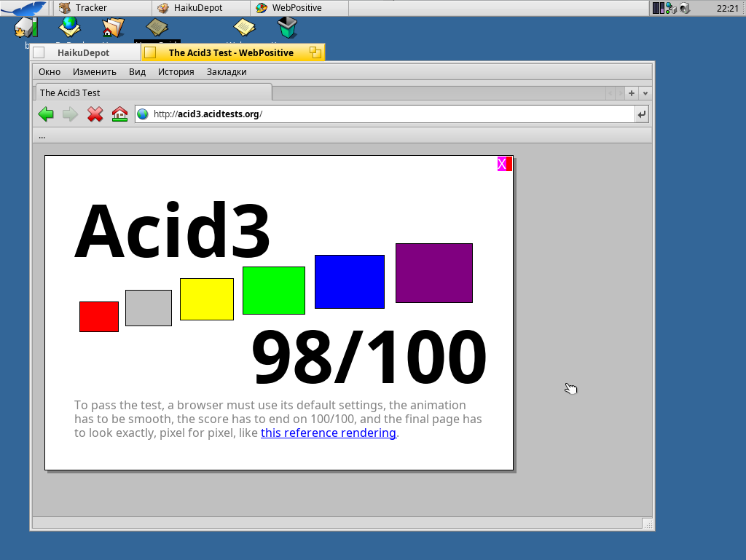Select The Acid3 Test browser tab
Image resolution: width=746 pixels, height=560 pixels.
[153, 92]
